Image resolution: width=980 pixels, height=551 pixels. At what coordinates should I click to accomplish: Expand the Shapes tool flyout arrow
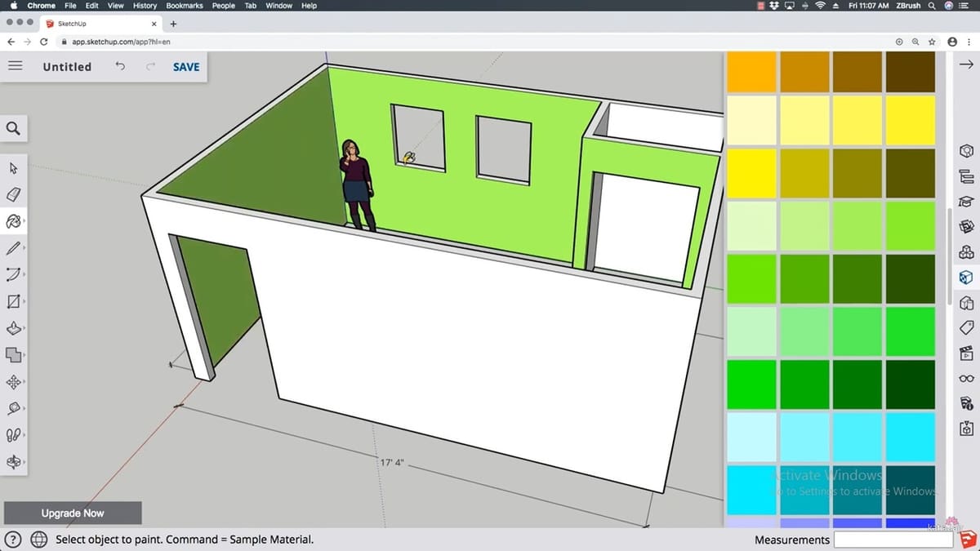point(24,302)
